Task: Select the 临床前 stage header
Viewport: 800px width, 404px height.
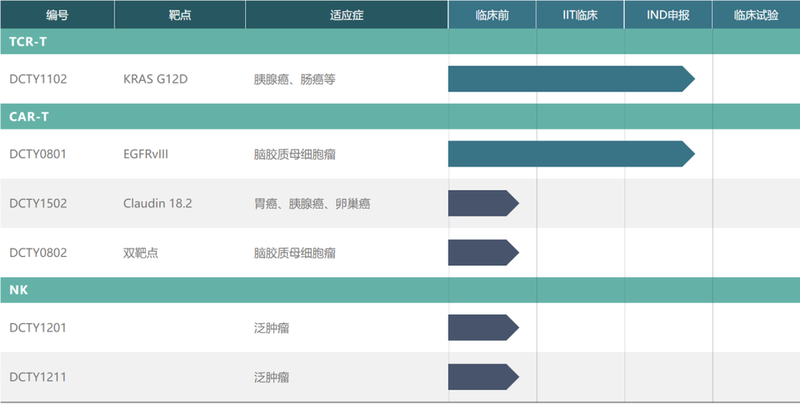Action: coord(492,15)
